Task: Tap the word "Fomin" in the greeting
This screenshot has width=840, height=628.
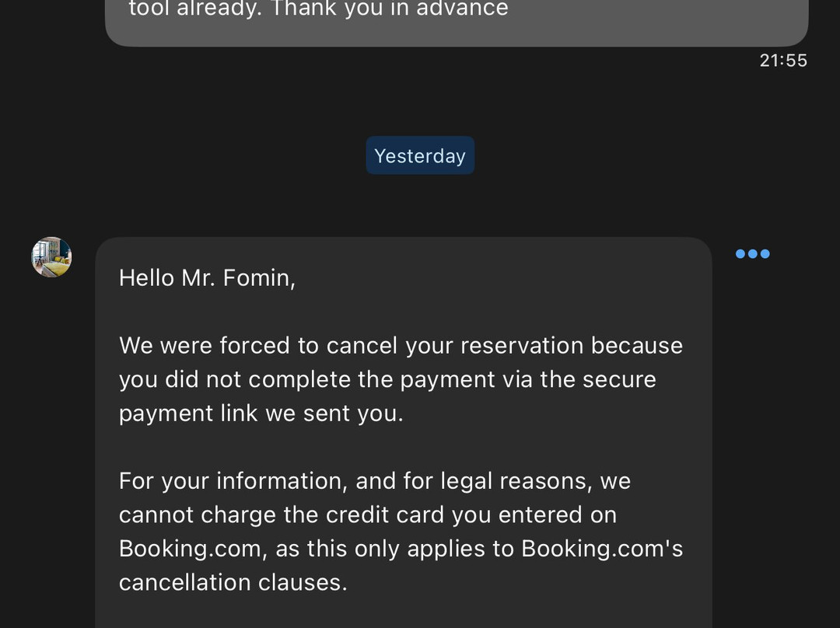Action: tap(256, 277)
